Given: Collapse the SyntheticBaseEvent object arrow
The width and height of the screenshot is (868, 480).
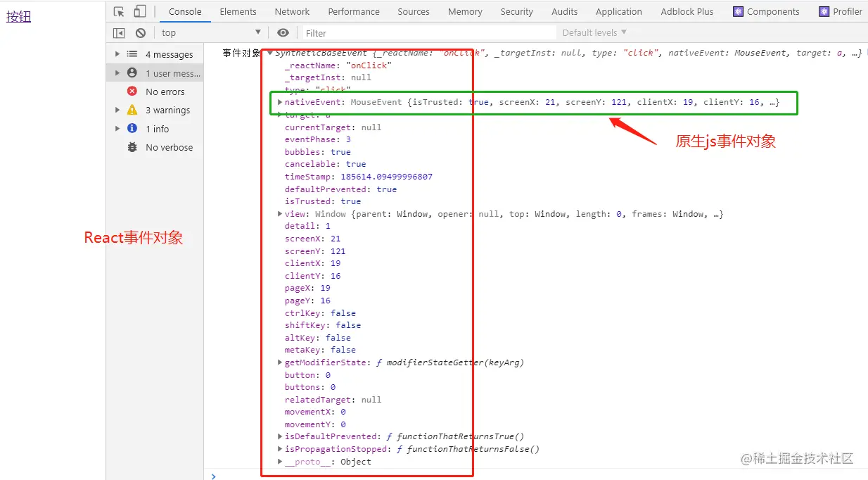Looking at the screenshot, I should point(269,53).
